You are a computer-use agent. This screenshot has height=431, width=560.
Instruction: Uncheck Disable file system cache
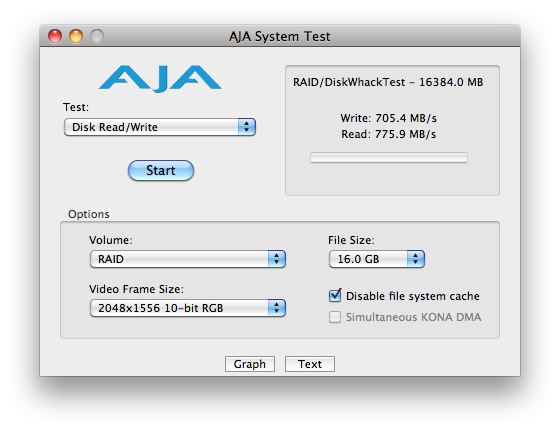point(335,296)
